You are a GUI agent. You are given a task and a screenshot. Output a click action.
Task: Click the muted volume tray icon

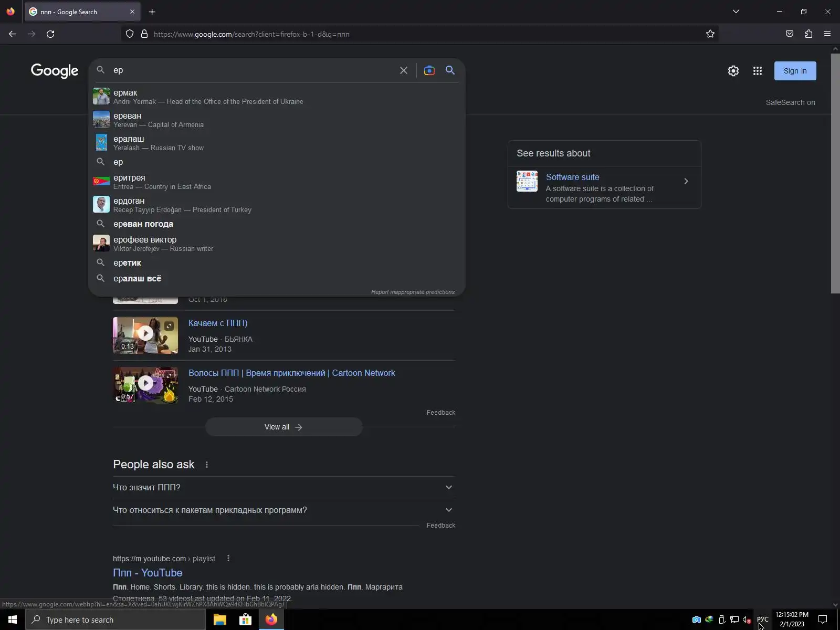(x=747, y=620)
